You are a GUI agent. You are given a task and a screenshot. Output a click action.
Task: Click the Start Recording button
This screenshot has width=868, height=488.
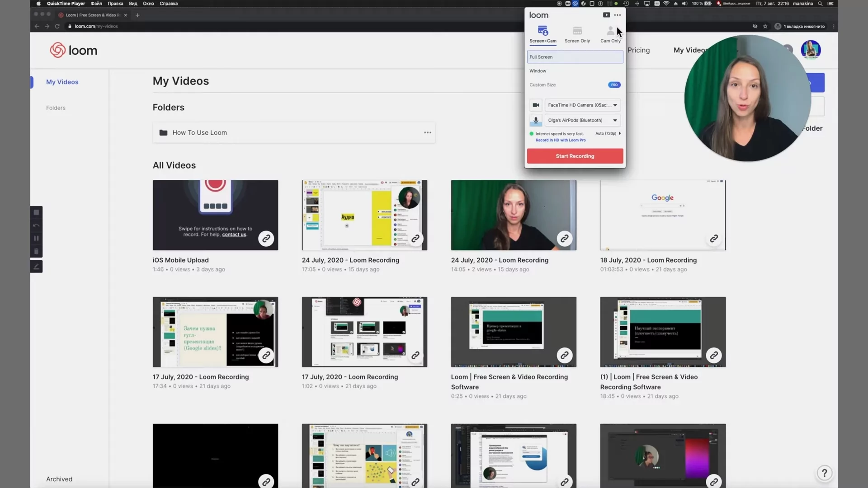click(575, 156)
